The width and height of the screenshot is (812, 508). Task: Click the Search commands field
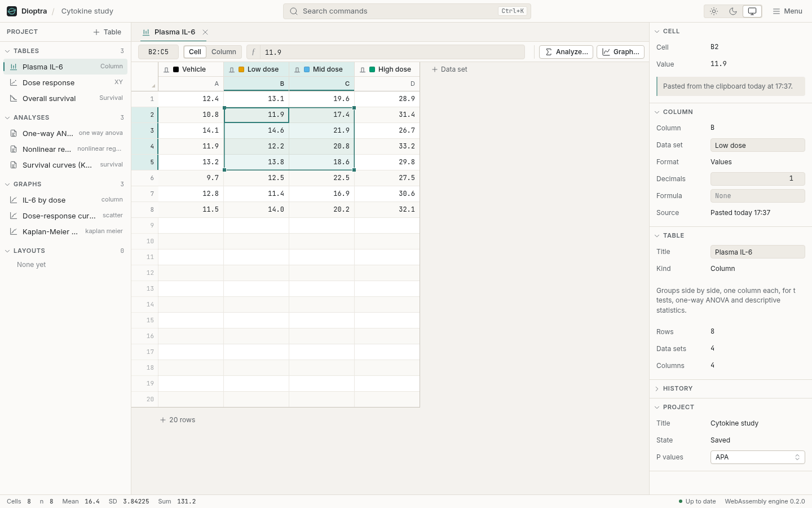(x=407, y=11)
